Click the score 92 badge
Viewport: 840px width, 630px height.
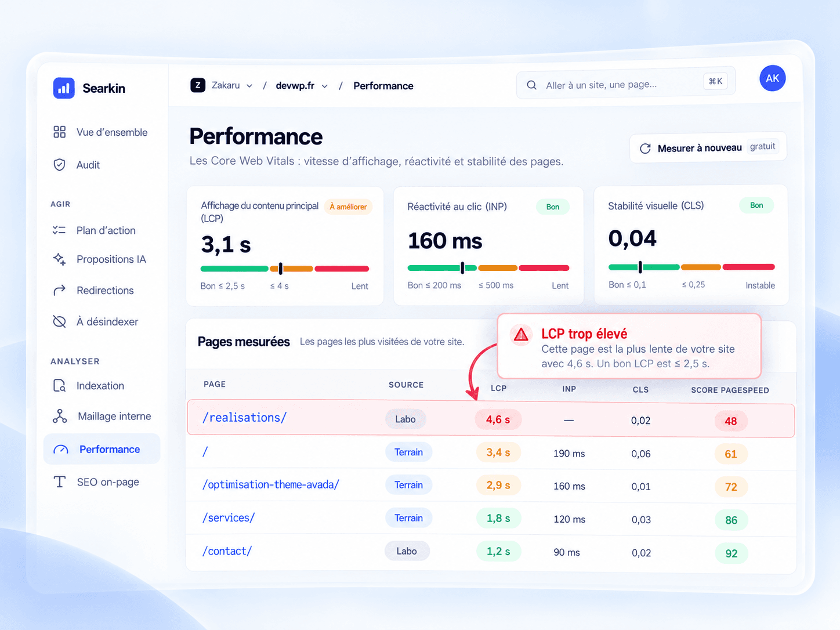point(731,553)
